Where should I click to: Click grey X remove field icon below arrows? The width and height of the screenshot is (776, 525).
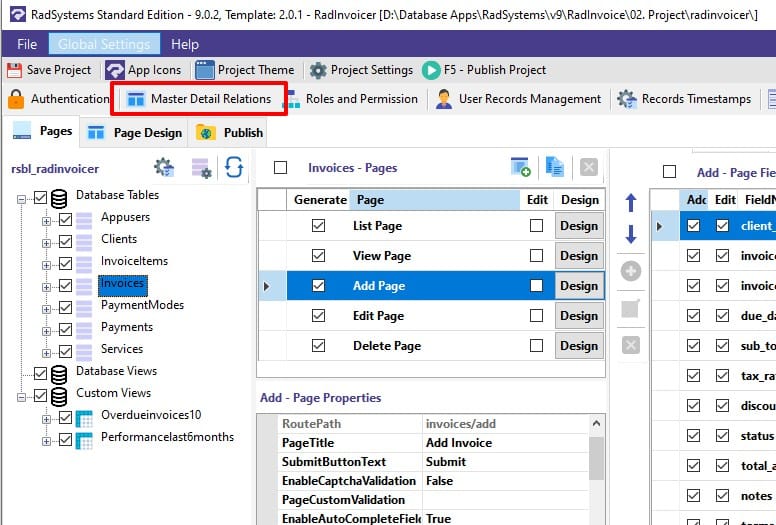click(x=630, y=345)
